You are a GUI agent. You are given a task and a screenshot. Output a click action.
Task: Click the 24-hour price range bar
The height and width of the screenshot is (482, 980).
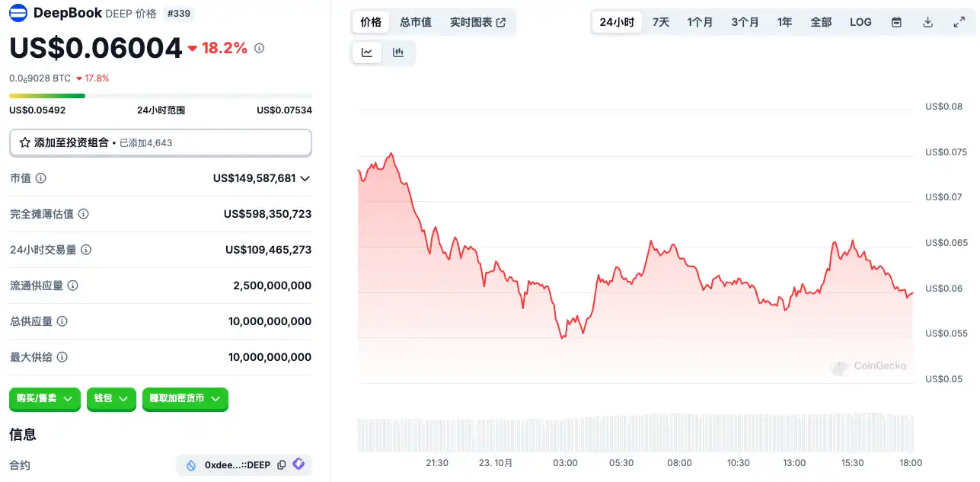160,96
